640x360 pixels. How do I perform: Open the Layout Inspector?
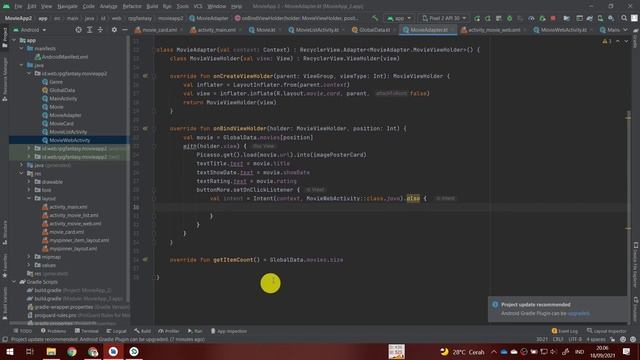pos(607,331)
